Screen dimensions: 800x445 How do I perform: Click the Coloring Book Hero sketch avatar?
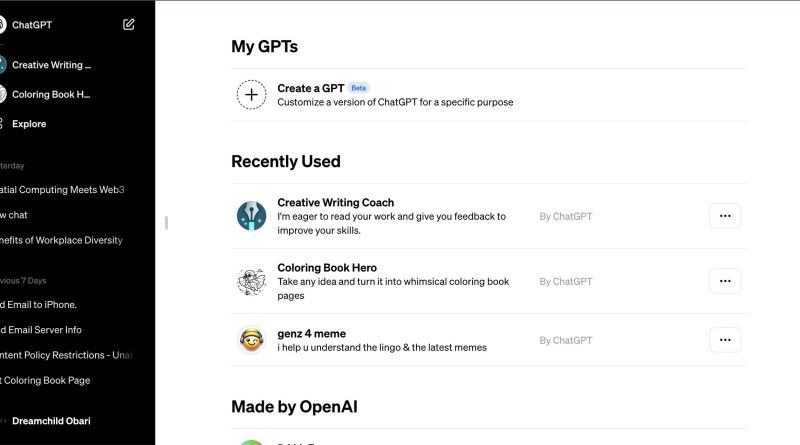[x=252, y=281]
